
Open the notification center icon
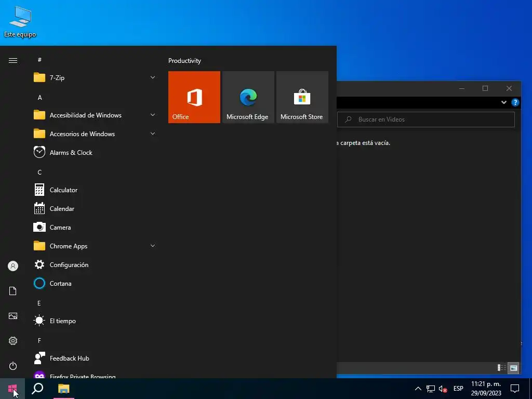[x=515, y=389]
